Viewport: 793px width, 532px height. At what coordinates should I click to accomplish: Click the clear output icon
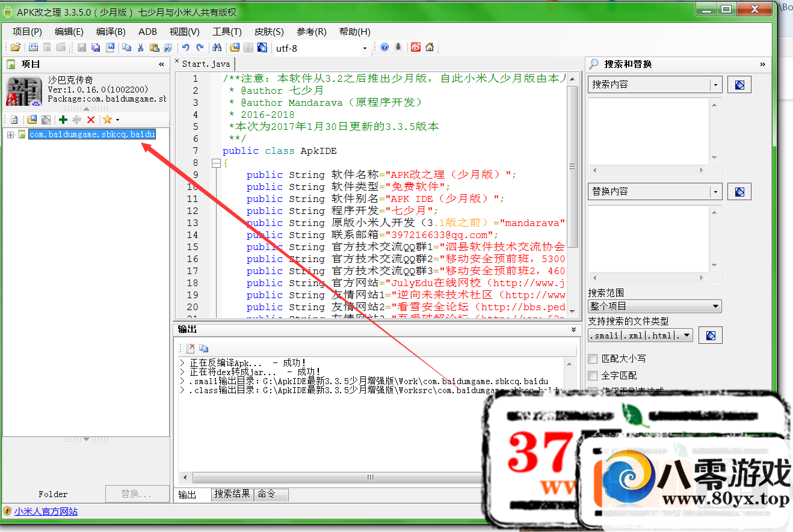pyautogui.click(x=191, y=348)
